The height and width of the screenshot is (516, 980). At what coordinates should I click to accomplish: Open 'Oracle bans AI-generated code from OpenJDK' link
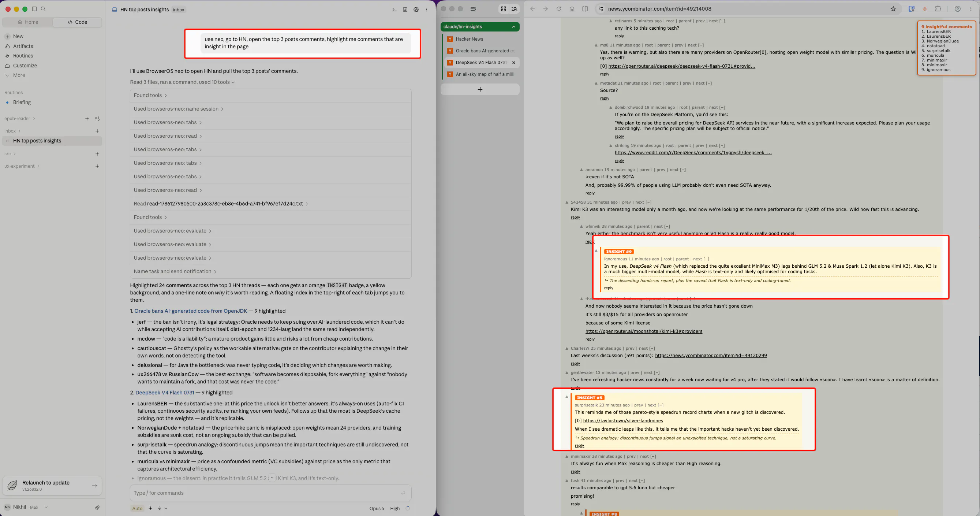coord(191,311)
